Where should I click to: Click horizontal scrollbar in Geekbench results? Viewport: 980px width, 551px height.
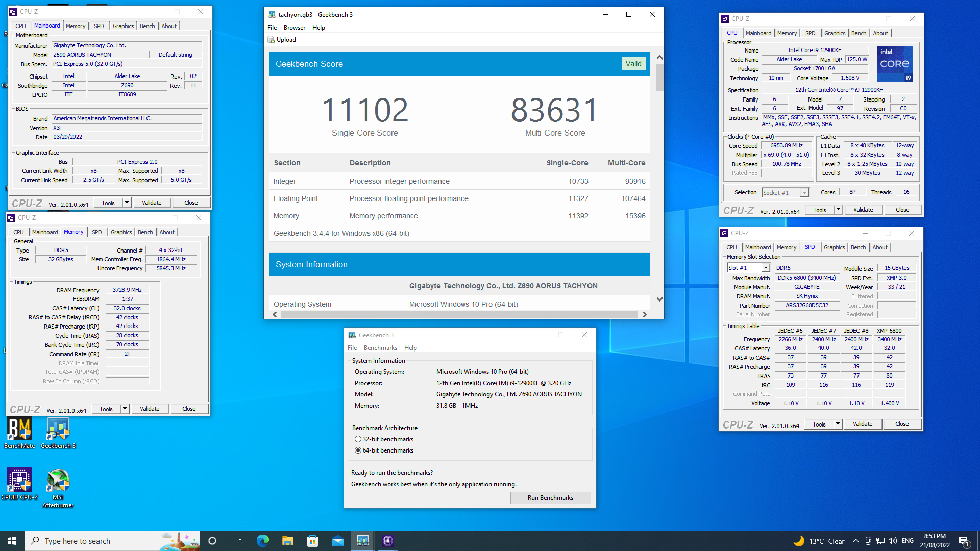(x=459, y=314)
